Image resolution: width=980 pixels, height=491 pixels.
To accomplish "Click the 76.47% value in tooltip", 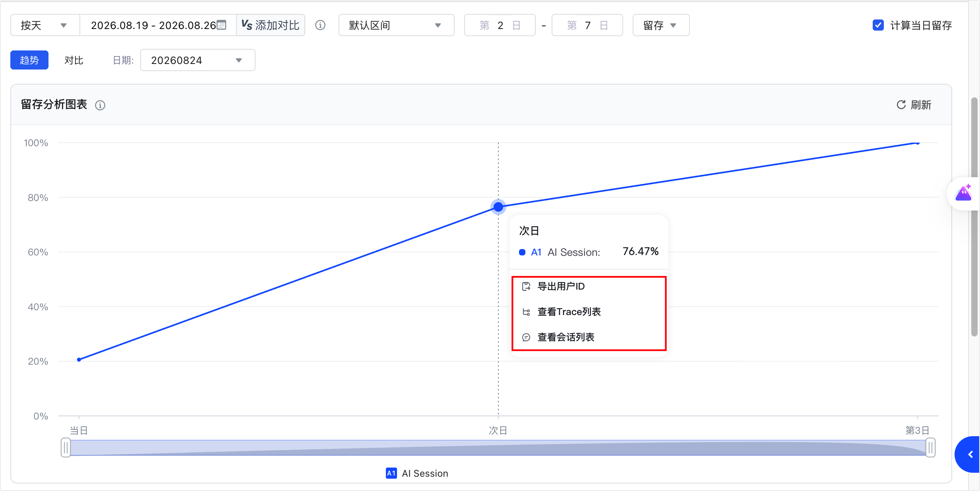I will click(x=640, y=251).
